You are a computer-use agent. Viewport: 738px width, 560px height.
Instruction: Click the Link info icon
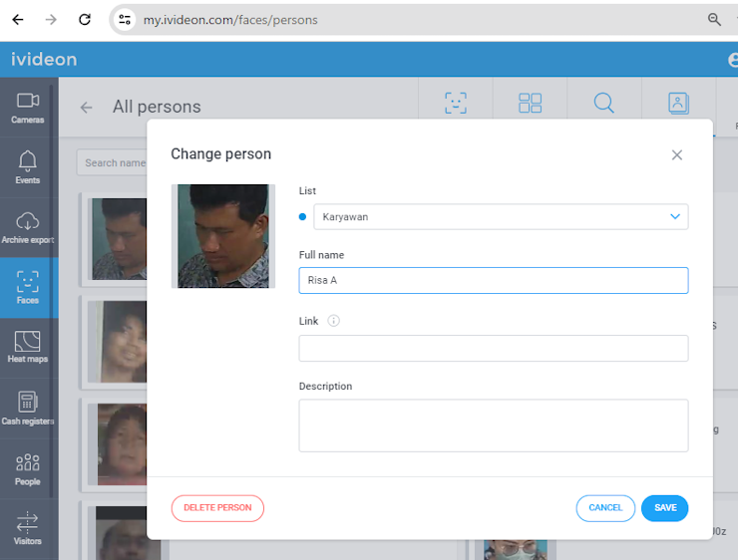point(333,321)
